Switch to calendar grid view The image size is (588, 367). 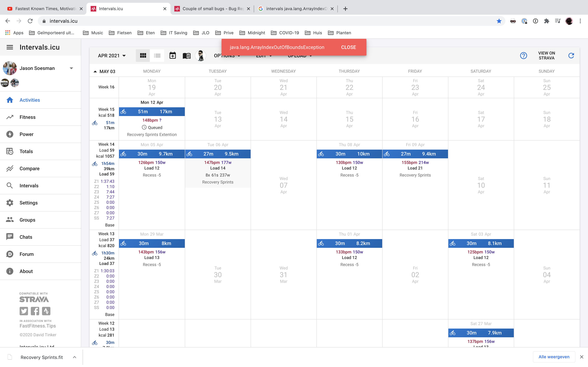point(143,56)
